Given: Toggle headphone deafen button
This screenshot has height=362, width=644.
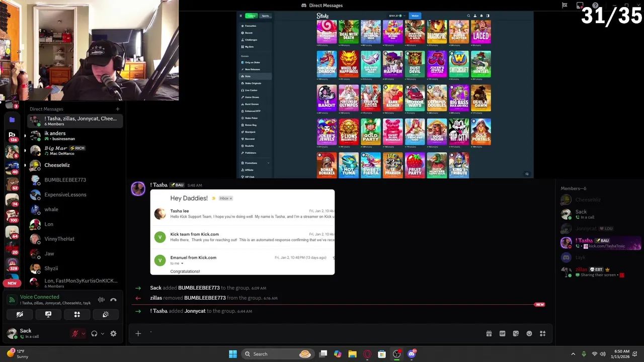Looking at the screenshot, I should [94, 333].
